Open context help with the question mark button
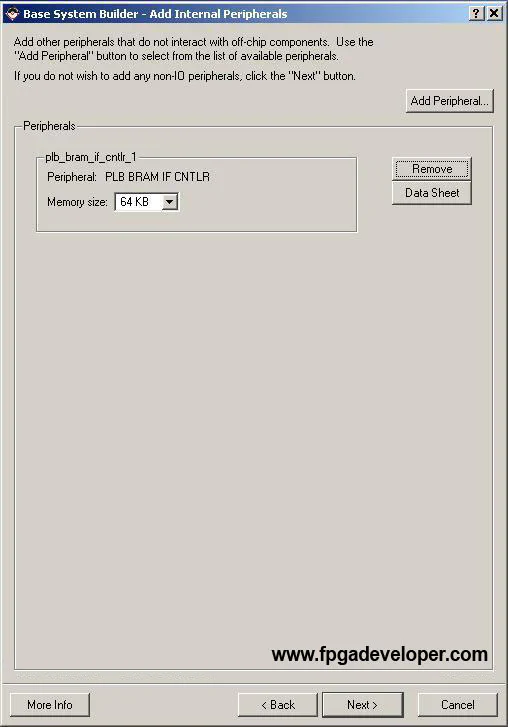 coord(476,13)
